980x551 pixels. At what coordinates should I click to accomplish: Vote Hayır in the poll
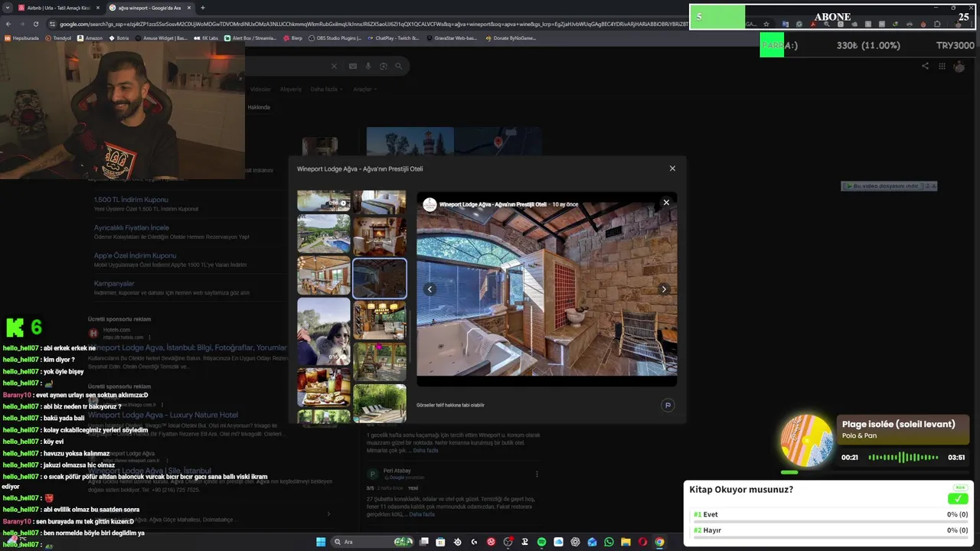click(x=830, y=530)
